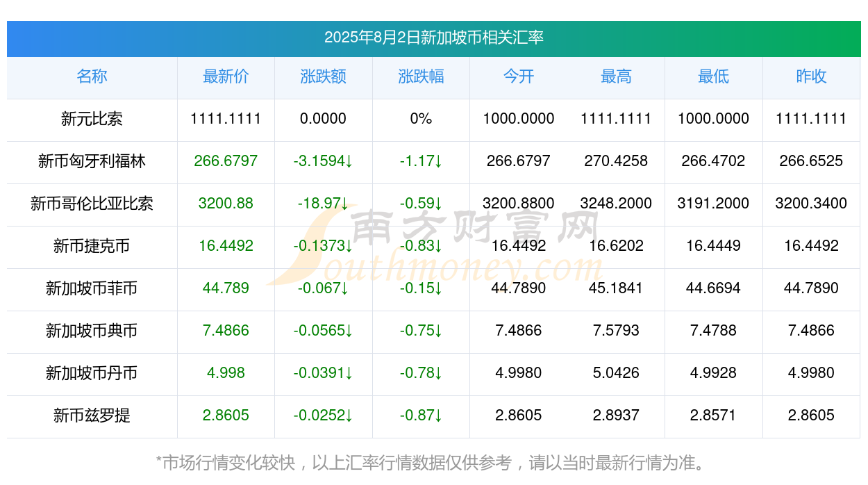Select the 最高 column header
Image resolution: width=868 pixels, height=485 pixels.
pyautogui.click(x=616, y=76)
